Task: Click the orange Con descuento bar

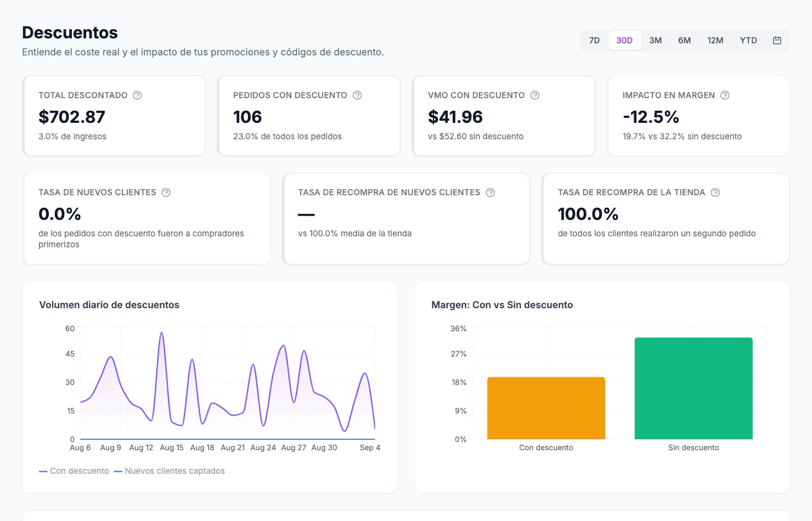Action: click(x=546, y=408)
